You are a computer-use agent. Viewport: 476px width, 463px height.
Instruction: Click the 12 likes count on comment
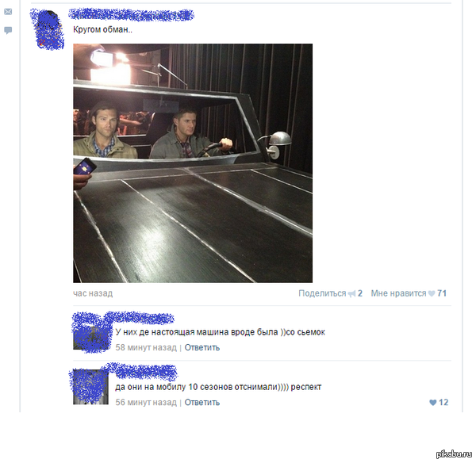tap(443, 402)
